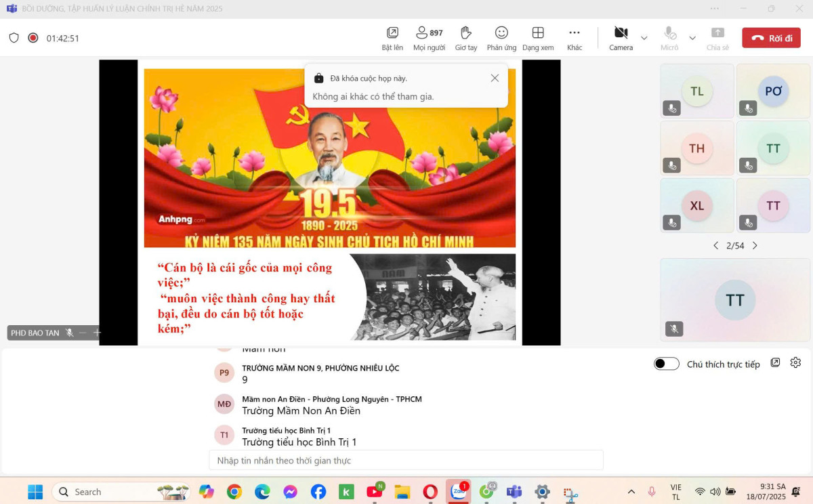Go to next participants page
The height and width of the screenshot is (504, 813).
(x=755, y=246)
